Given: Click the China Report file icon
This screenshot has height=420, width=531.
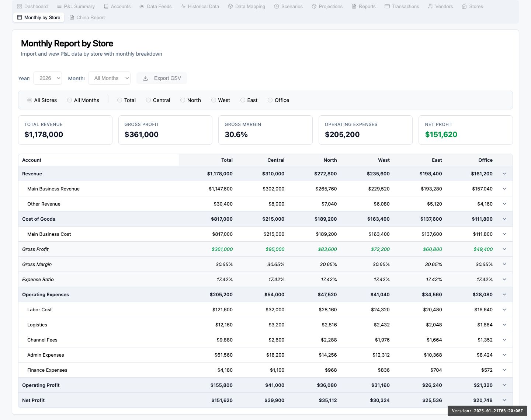Looking at the screenshot, I should coord(72,17).
